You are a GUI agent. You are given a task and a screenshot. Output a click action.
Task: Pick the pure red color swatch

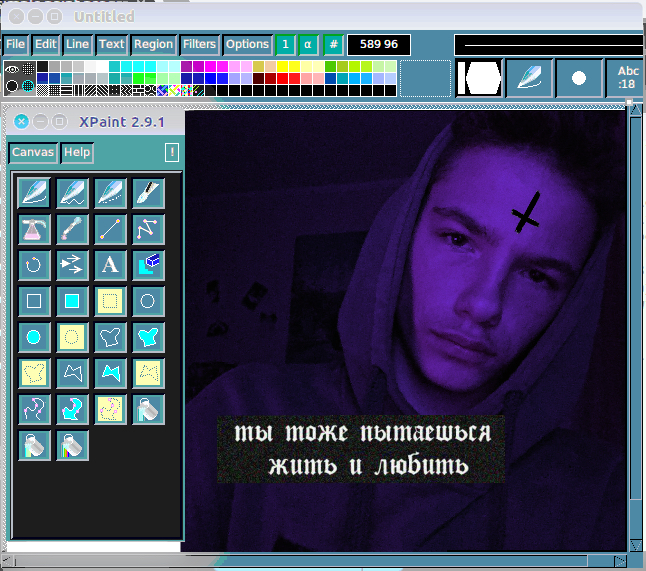282,78
